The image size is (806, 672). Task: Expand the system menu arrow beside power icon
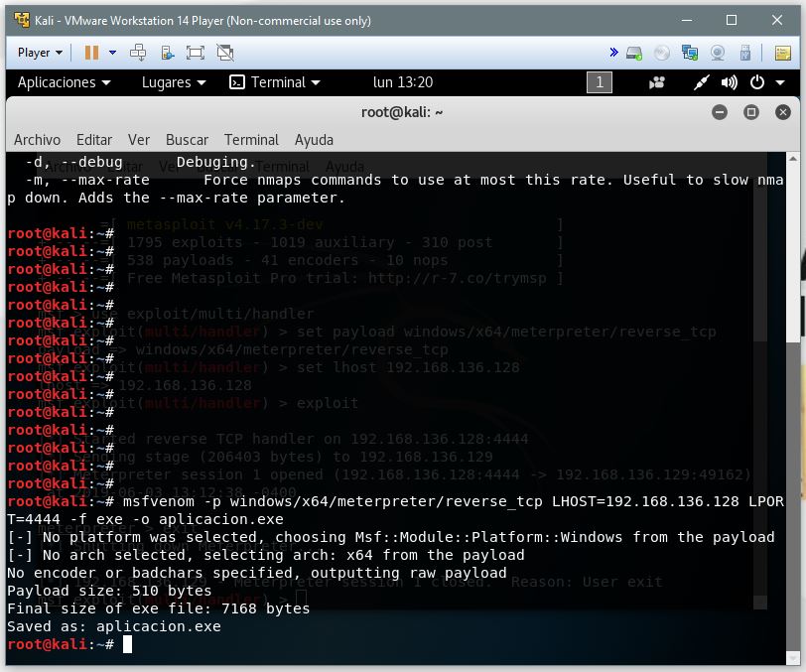click(x=780, y=82)
